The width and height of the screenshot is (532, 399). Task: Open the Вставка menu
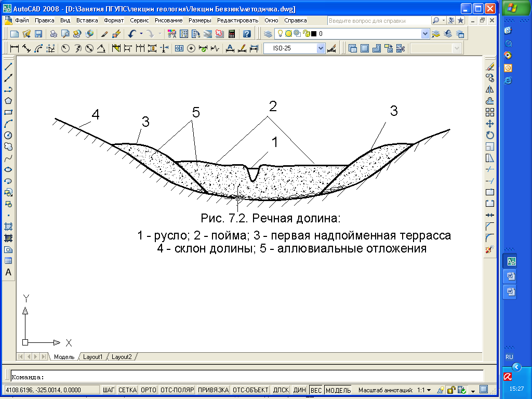pos(87,20)
